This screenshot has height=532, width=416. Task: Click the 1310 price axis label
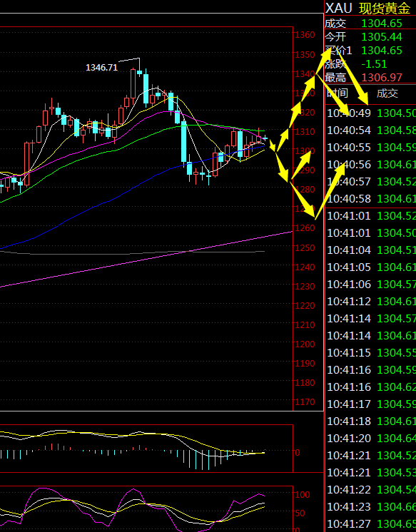pos(305,131)
